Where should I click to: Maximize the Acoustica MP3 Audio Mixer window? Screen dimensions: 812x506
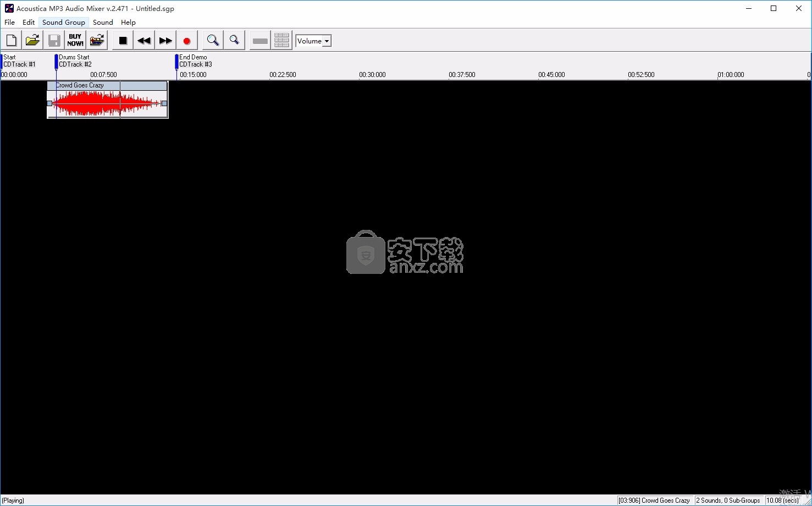pos(774,8)
